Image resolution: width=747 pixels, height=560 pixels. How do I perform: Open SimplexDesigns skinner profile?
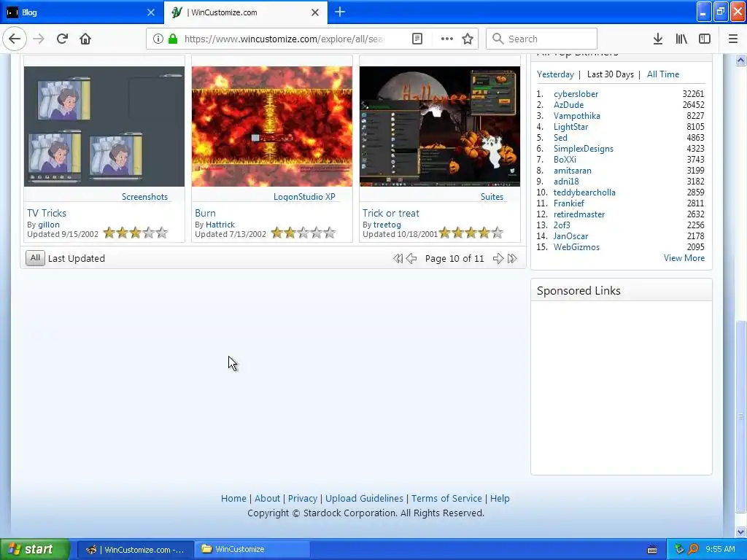[584, 149]
